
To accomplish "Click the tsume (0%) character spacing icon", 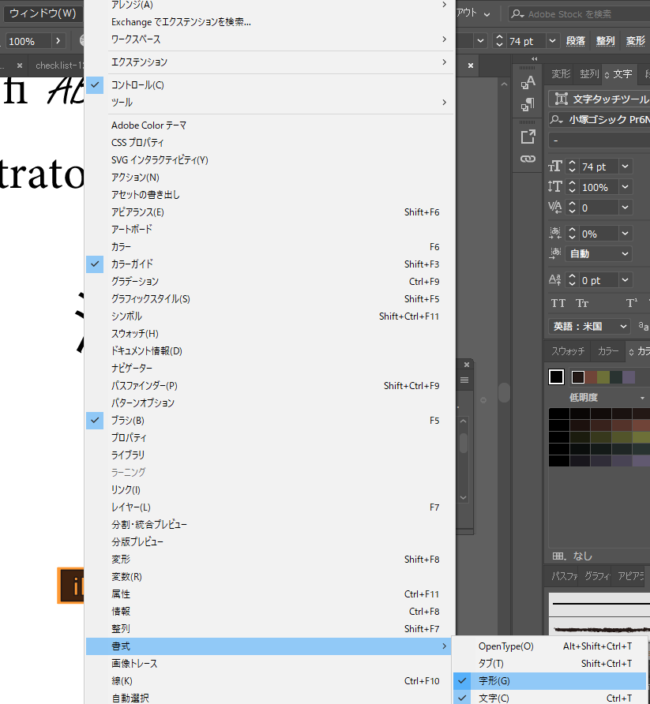I will tap(555, 233).
